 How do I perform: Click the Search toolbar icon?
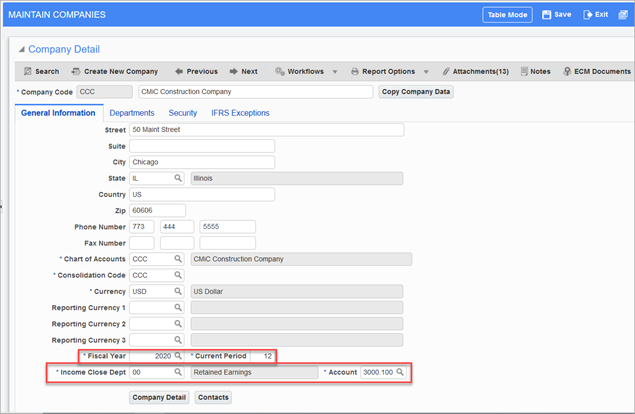pyautogui.click(x=28, y=71)
